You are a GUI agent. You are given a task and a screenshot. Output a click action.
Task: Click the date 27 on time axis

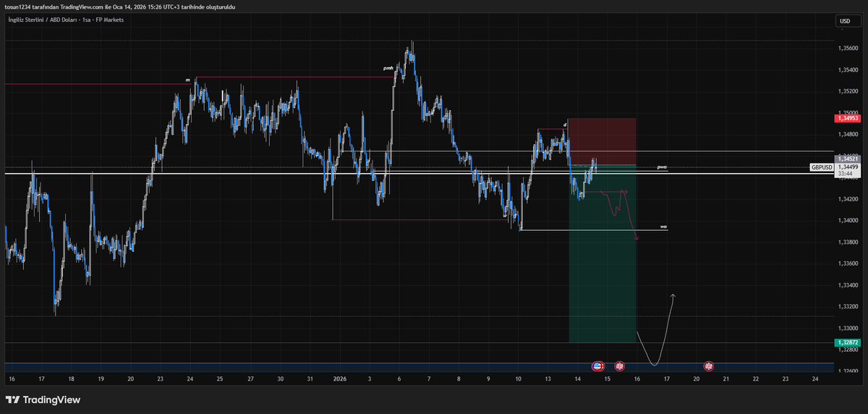click(250, 379)
